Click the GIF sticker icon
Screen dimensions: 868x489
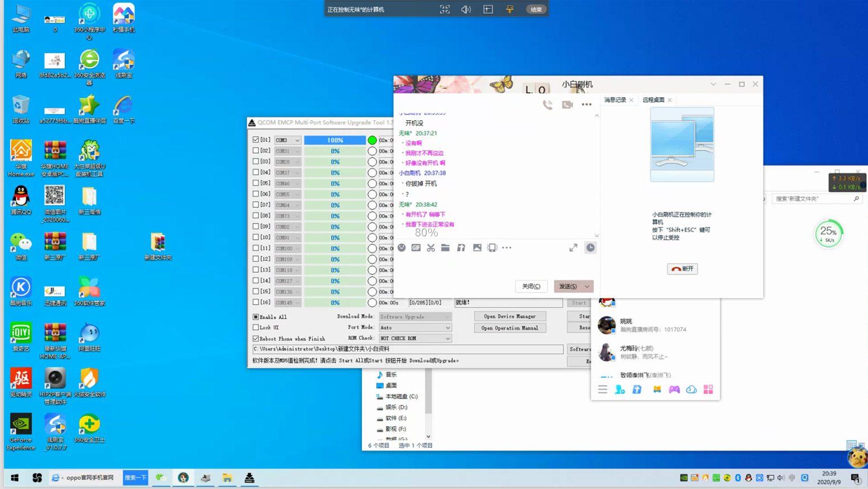click(416, 248)
